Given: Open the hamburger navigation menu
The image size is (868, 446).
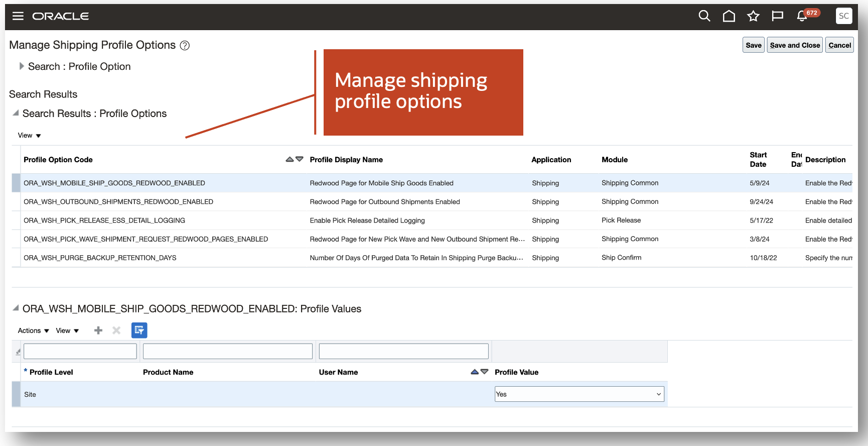Looking at the screenshot, I should 18,16.
